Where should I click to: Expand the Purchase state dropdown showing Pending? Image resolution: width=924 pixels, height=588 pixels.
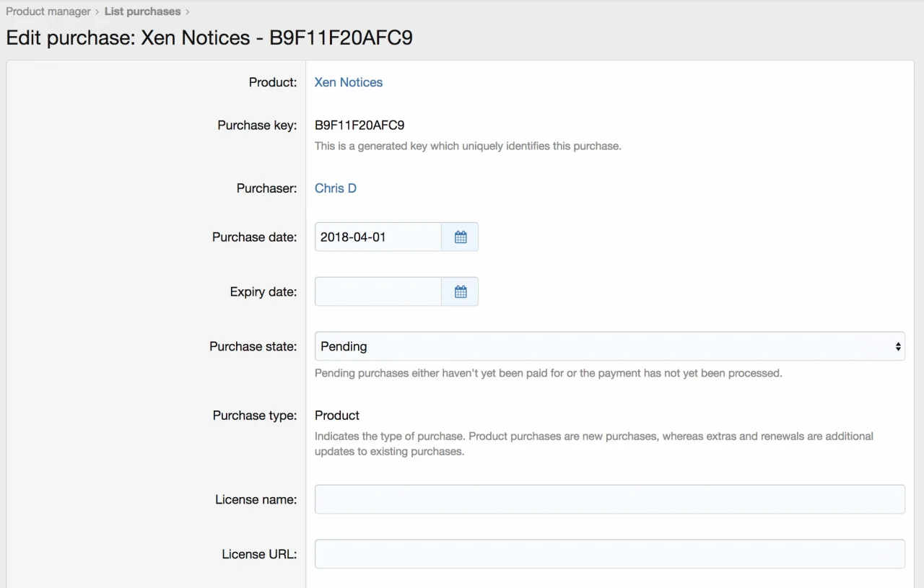click(609, 346)
